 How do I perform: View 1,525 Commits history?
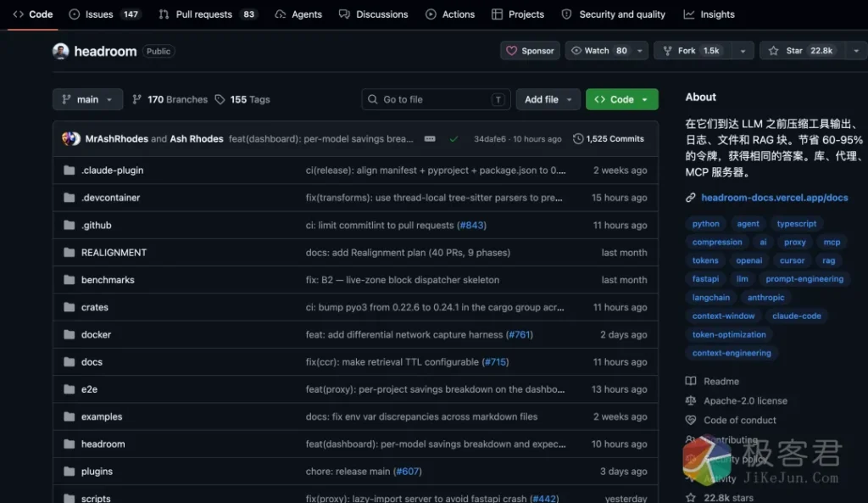point(609,138)
